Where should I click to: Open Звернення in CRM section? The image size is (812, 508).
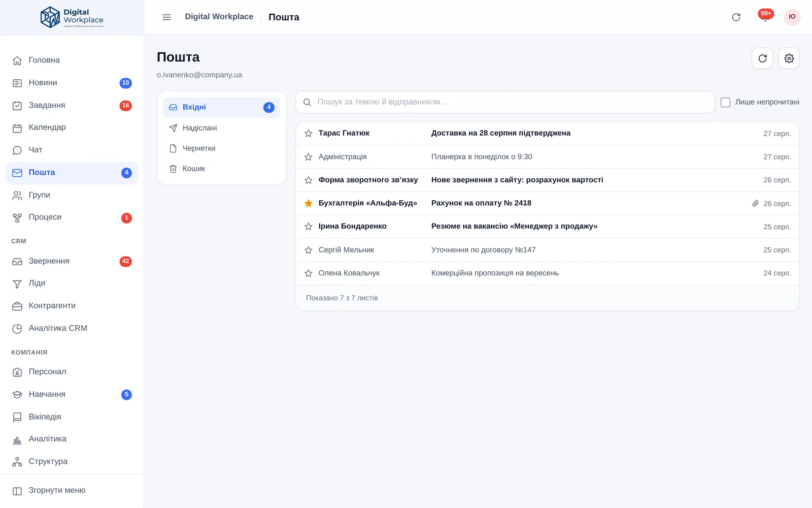(x=72, y=261)
